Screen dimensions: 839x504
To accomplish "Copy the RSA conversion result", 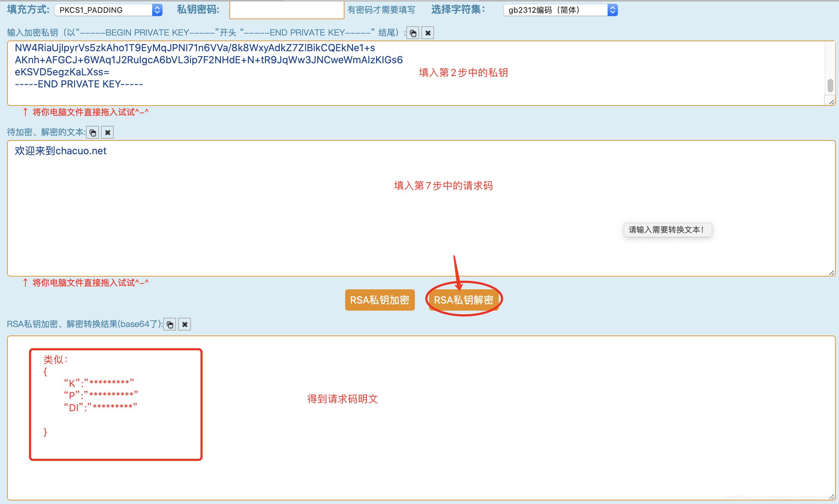I will coord(170,324).
